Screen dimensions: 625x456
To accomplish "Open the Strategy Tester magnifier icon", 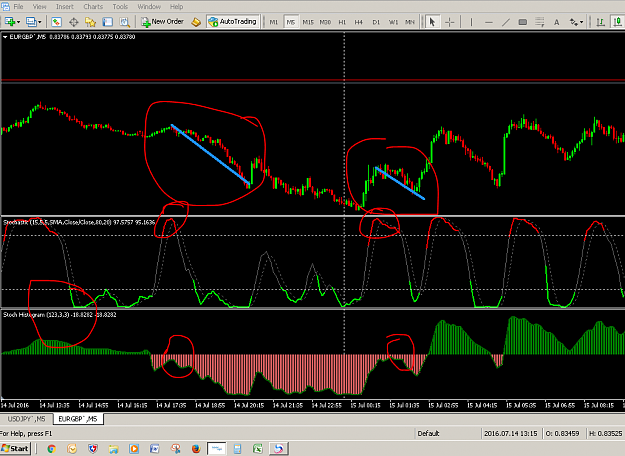I will tap(125, 22).
